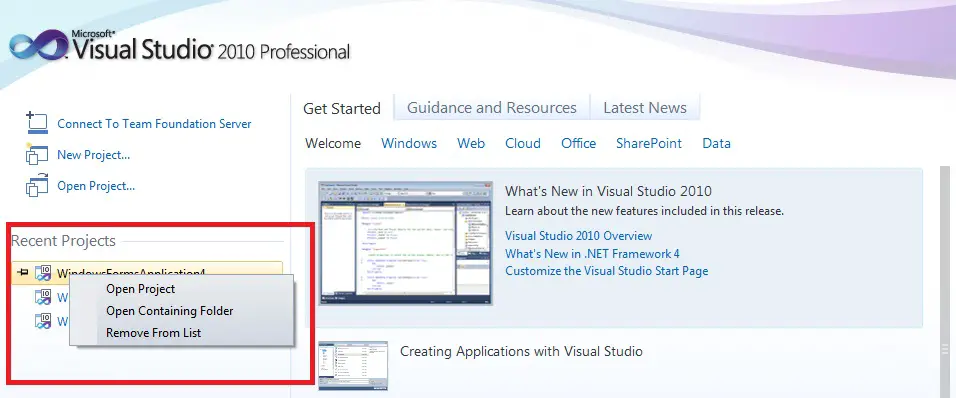The image size is (956, 398).
Task: Click the second recent project's file icon
Action: 43,297
